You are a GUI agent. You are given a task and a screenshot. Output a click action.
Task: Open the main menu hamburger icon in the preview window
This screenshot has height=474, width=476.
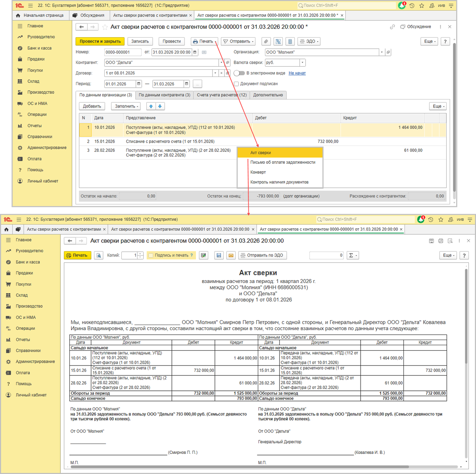coord(19,220)
